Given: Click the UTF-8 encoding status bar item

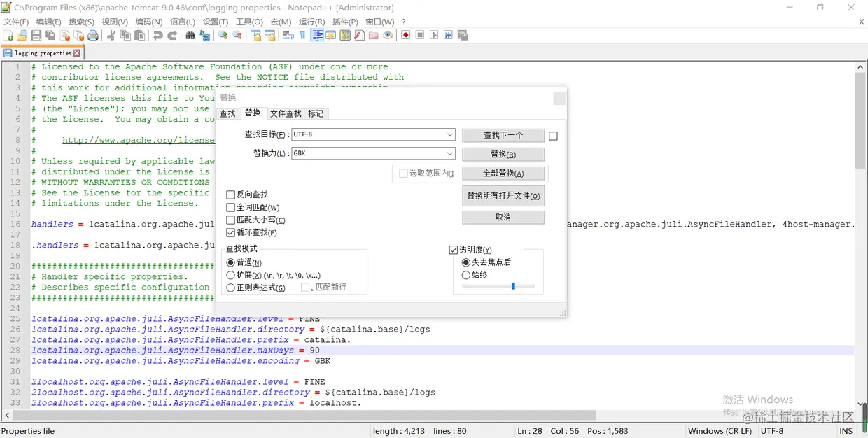Looking at the screenshot, I should click(x=771, y=430).
